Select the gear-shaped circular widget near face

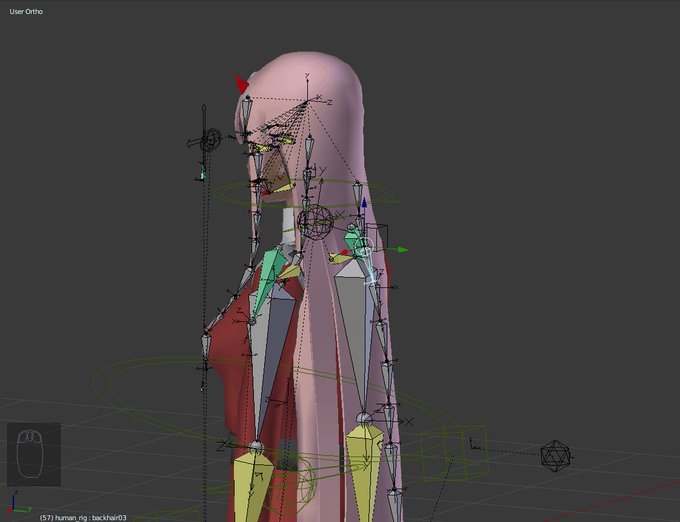pos(211,140)
